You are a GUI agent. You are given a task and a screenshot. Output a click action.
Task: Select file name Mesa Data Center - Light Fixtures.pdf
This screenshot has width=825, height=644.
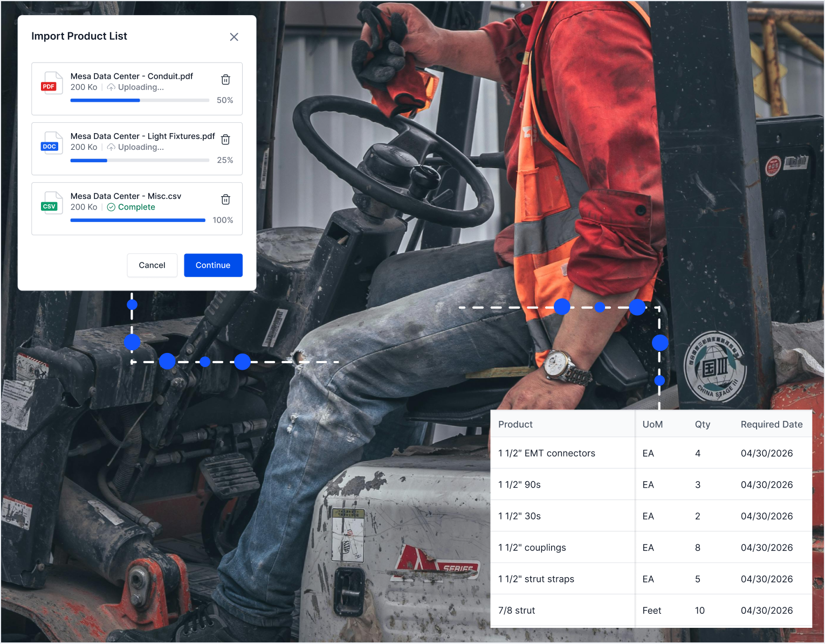click(x=142, y=136)
